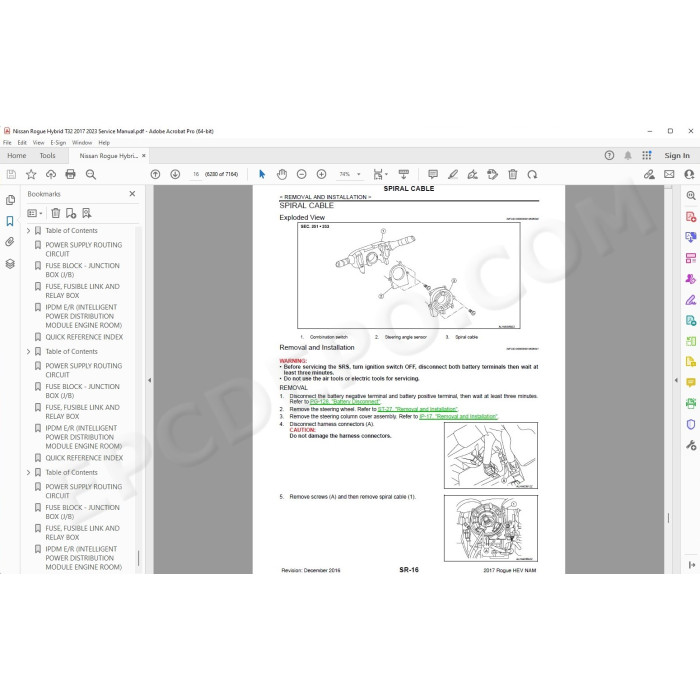Open the notifications bell
The image size is (700, 700).
pyautogui.click(x=628, y=155)
